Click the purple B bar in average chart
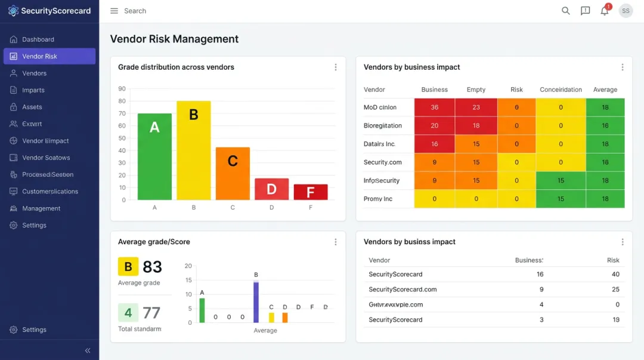This screenshot has height=360, width=644. click(256, 302)
